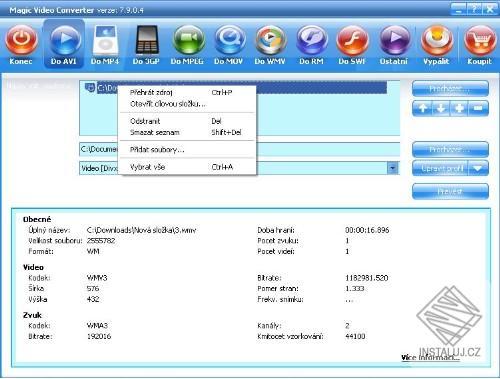Click the full path value 3.wmv

point(141,230)
